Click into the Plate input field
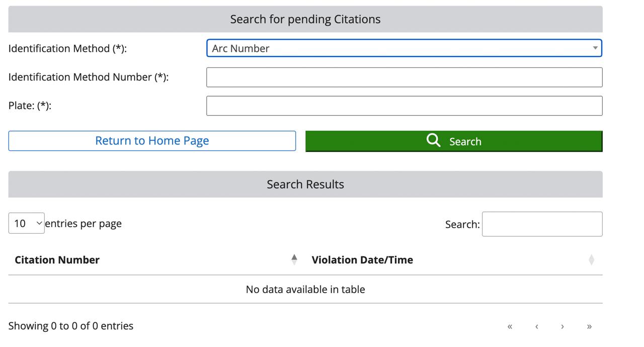Image resolution: width=644 pixels, height=347 pixels. [x=404, y=106]
